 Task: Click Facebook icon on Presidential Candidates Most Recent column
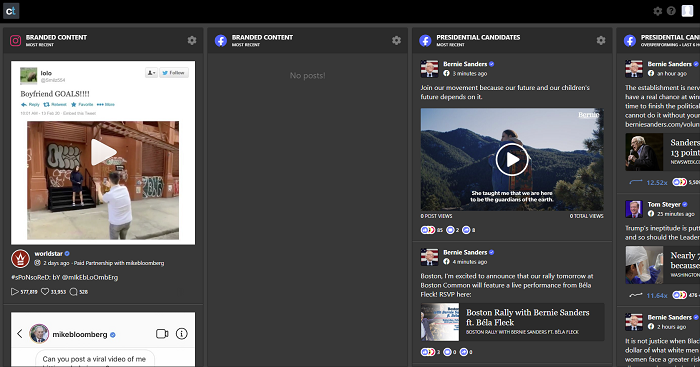pyautogui.click(x=425, y=41)
